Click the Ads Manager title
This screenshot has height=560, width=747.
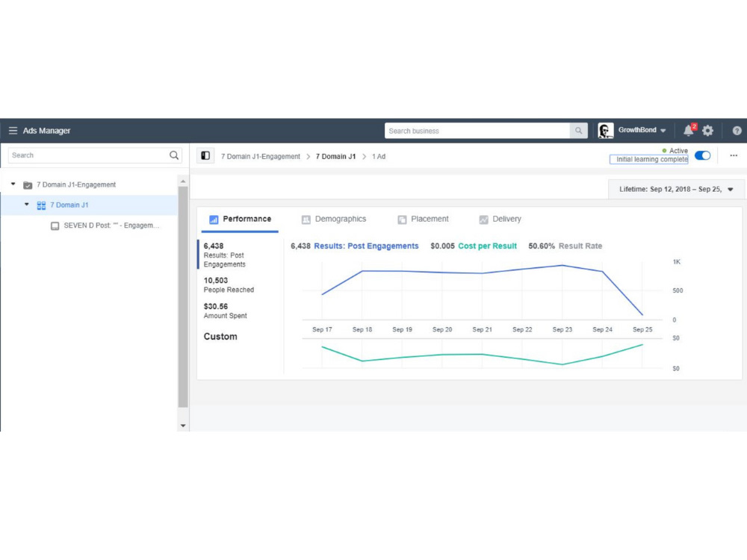click(46, 131)
